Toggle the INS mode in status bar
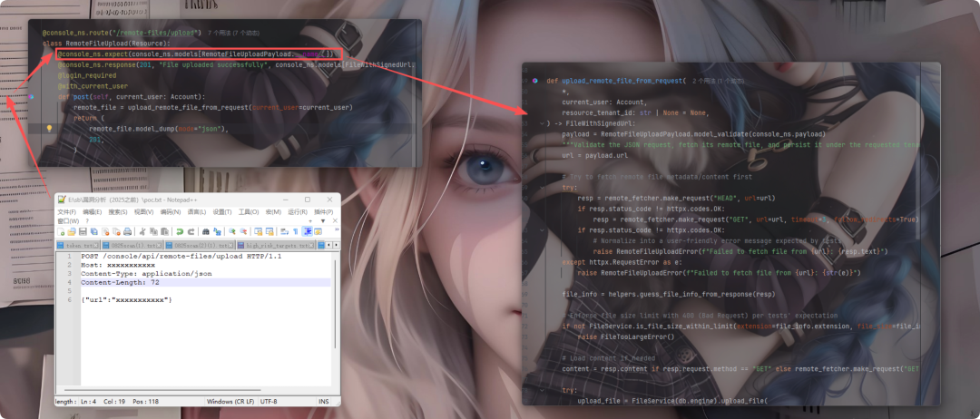This screenshot has height=419, width=980. coord(324,401)
